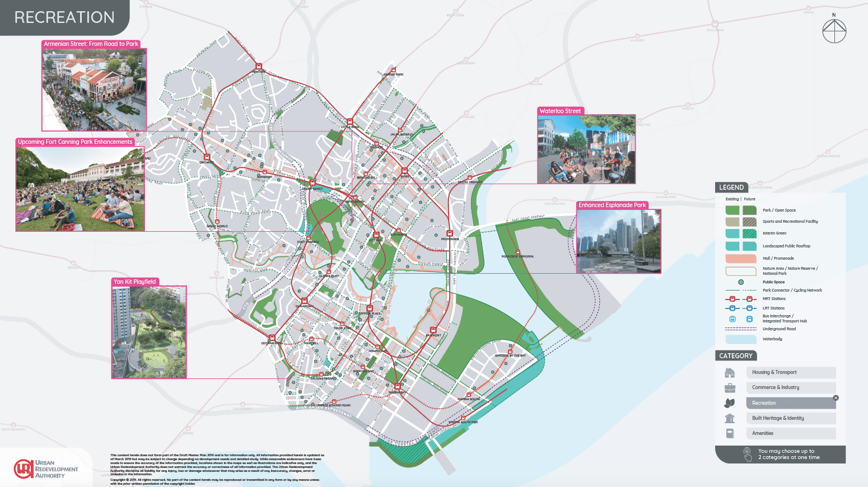Click the Newton MRT station icon
Image resolution: width=868 pixels, height=487 pixels.
258,67
